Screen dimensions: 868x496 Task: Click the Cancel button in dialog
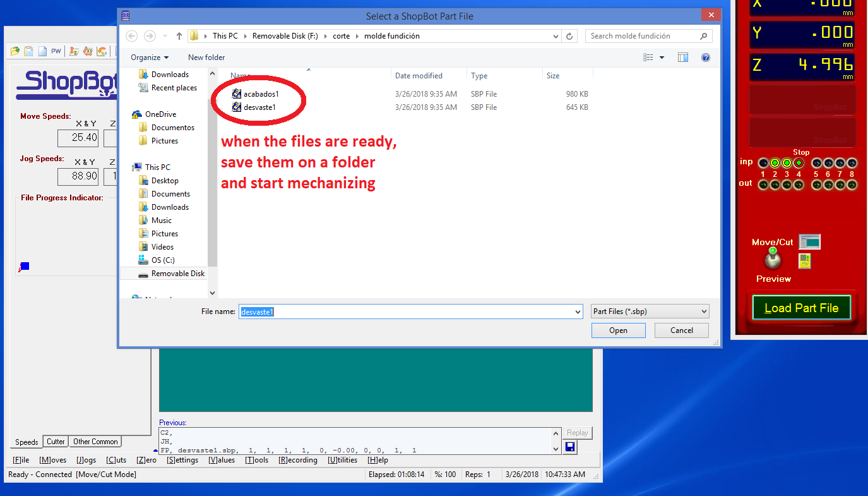point(682,330)
